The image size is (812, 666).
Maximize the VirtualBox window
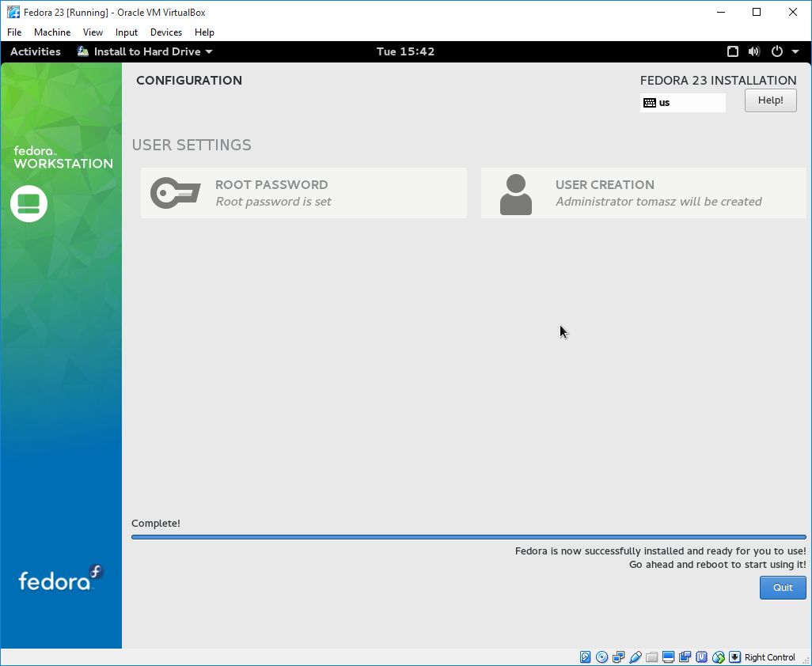[756, 12]
